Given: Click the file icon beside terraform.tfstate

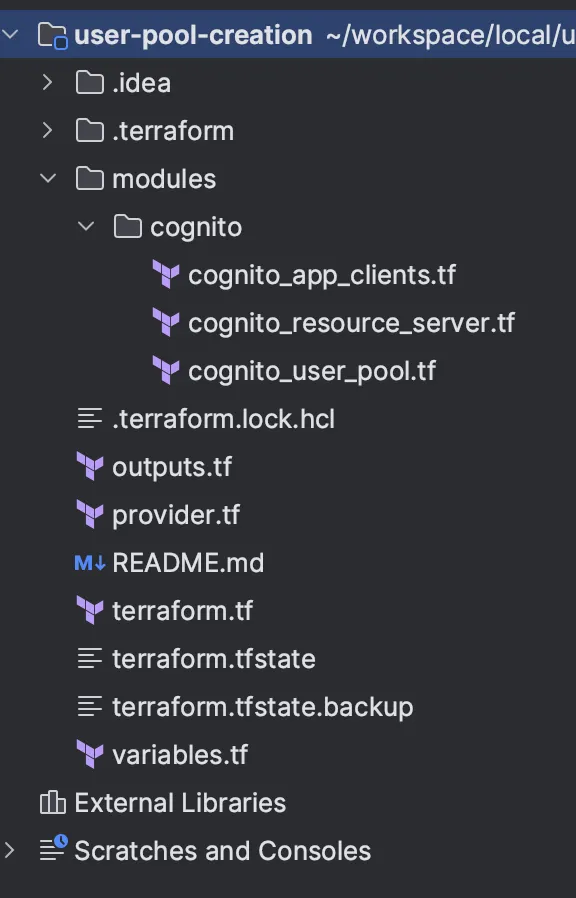Looking at the screenshot, I should pos(90,658).
